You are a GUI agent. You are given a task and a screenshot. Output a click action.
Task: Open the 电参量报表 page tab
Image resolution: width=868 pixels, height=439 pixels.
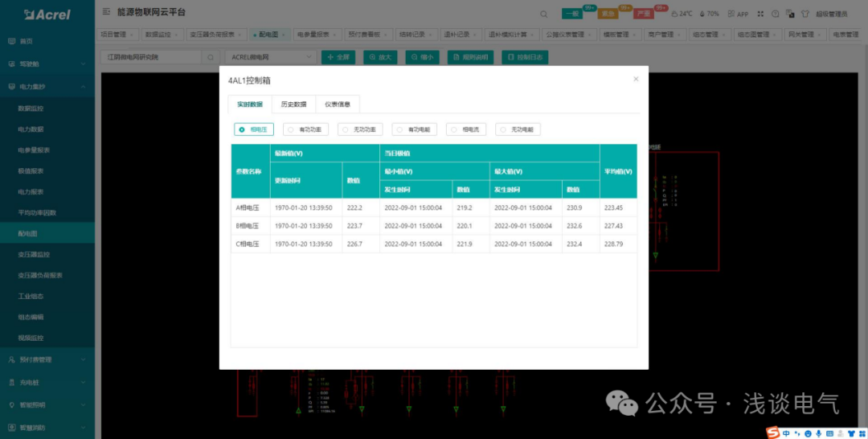point(316,35)
